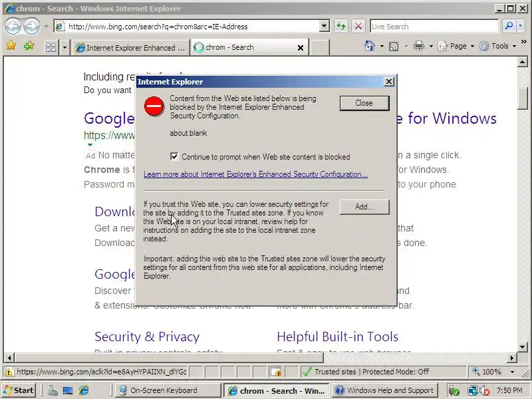
Task: Click Add... to trust the site
Action: click(x=364, y=207)
